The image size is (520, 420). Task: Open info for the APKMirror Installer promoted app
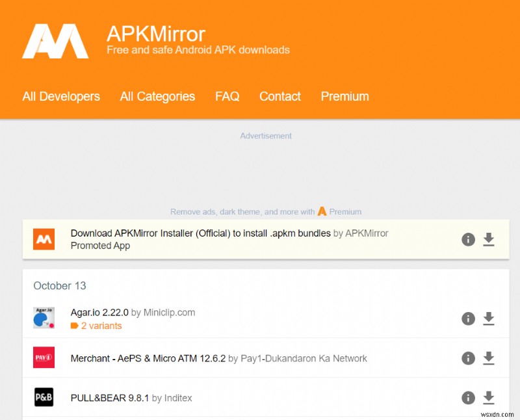[x=468, y=239]
